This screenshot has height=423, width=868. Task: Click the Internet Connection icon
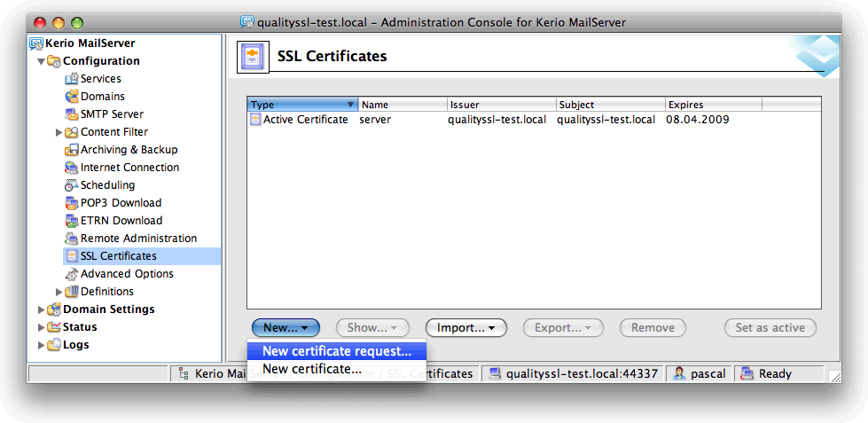(x=72, y=168)
